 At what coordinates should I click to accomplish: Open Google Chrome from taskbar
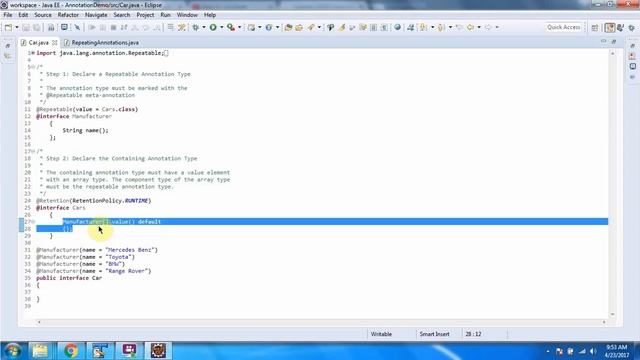(x=71, y=351)
